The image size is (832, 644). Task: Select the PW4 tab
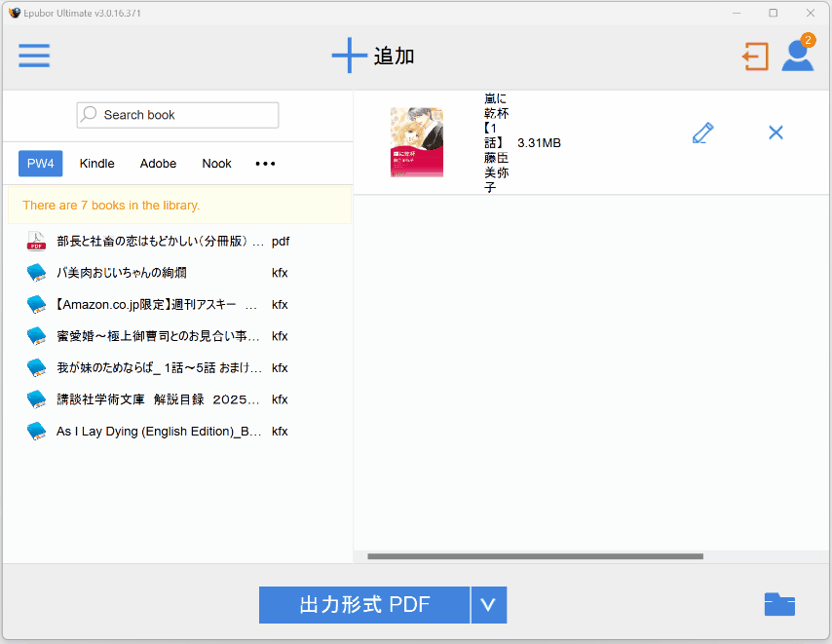pyautogui.click(x=40, y=164)
